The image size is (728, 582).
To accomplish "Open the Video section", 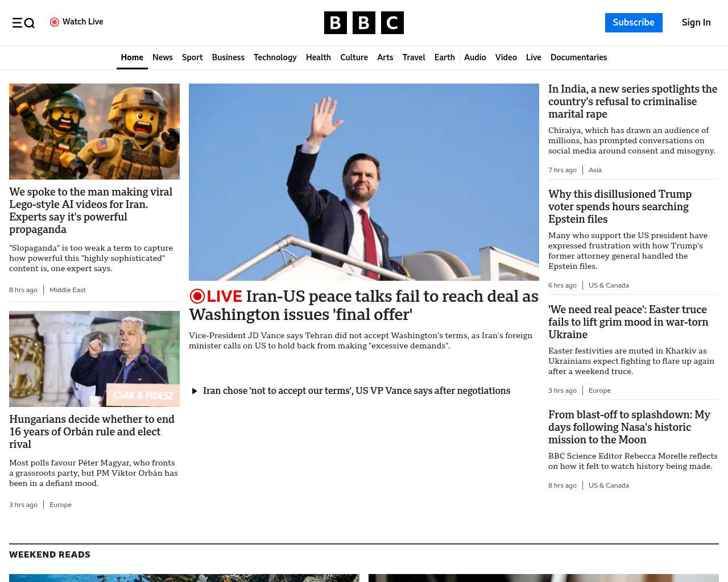I will pos(506,57).
